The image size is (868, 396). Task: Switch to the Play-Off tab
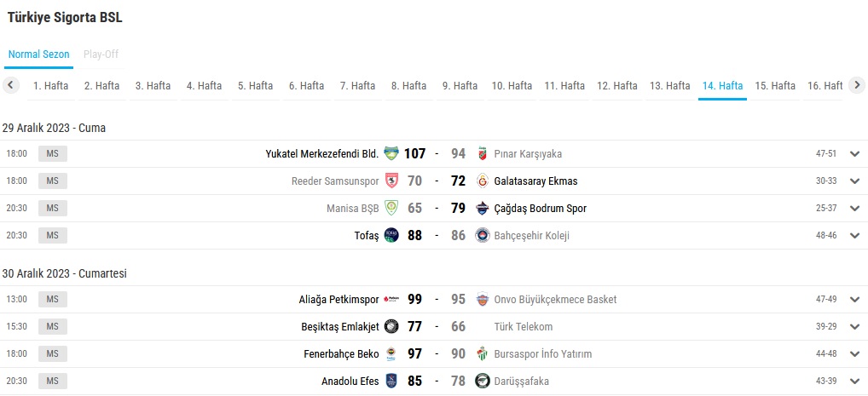[x=101, y=55]
